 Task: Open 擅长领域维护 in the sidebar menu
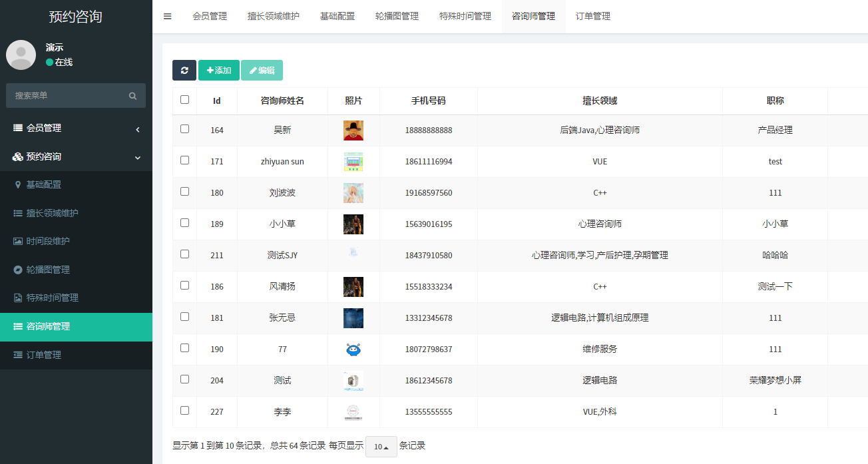52,213
